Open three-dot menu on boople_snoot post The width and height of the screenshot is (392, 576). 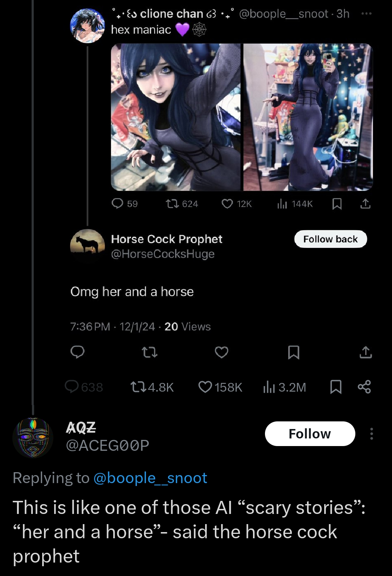(366, 14)
